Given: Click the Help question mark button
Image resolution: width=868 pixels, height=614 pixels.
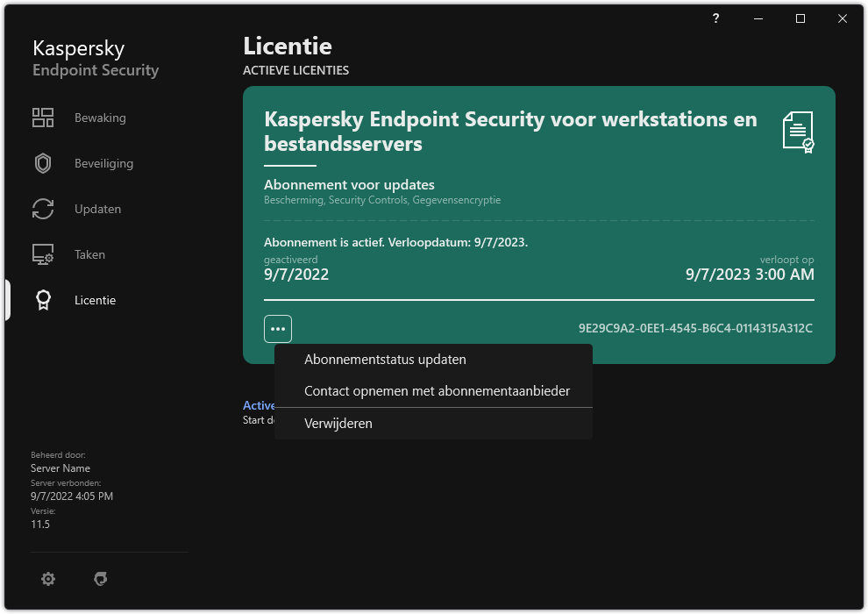Looking at the screenshot, I should [715, 18].
